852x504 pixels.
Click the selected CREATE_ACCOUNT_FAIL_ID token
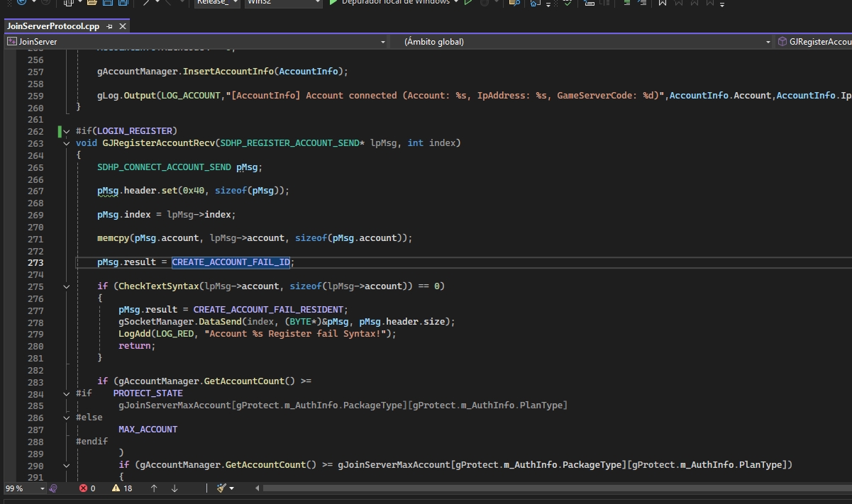coord(231,262)
